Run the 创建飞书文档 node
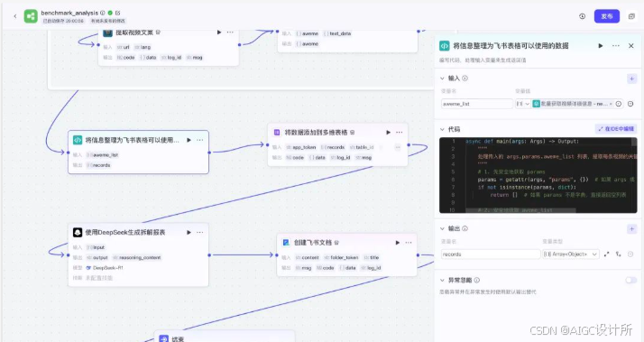Viewport: 644px width, 342px height. point(398,243)
